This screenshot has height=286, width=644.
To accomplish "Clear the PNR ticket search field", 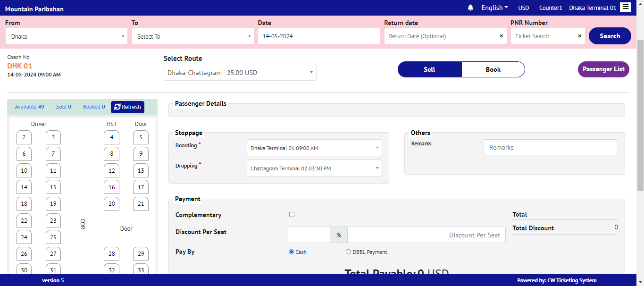I will coord(579,36).
